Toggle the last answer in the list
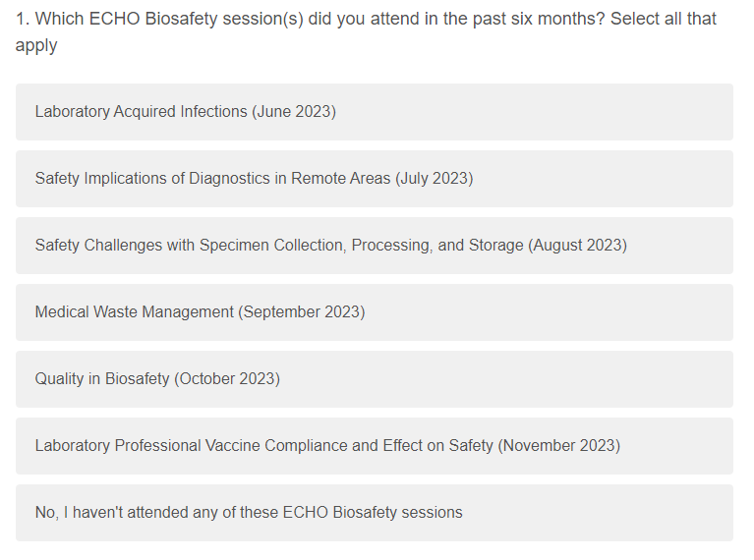The width and height of the screenshot is (754, 560). coord(374,513)
